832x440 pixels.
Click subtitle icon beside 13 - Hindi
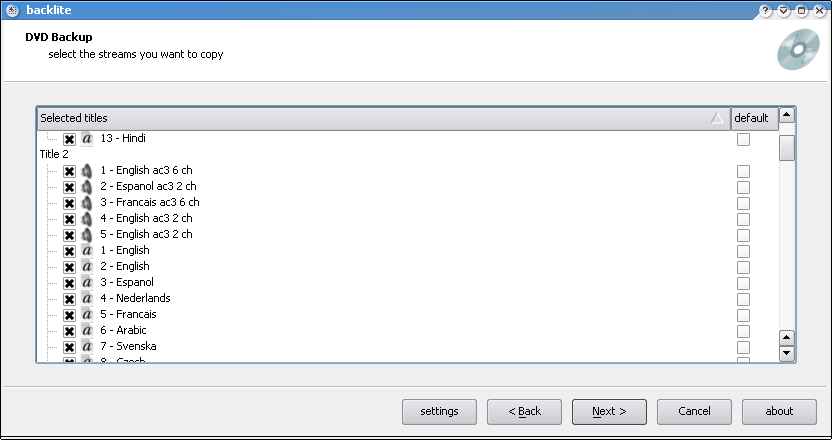87,139
